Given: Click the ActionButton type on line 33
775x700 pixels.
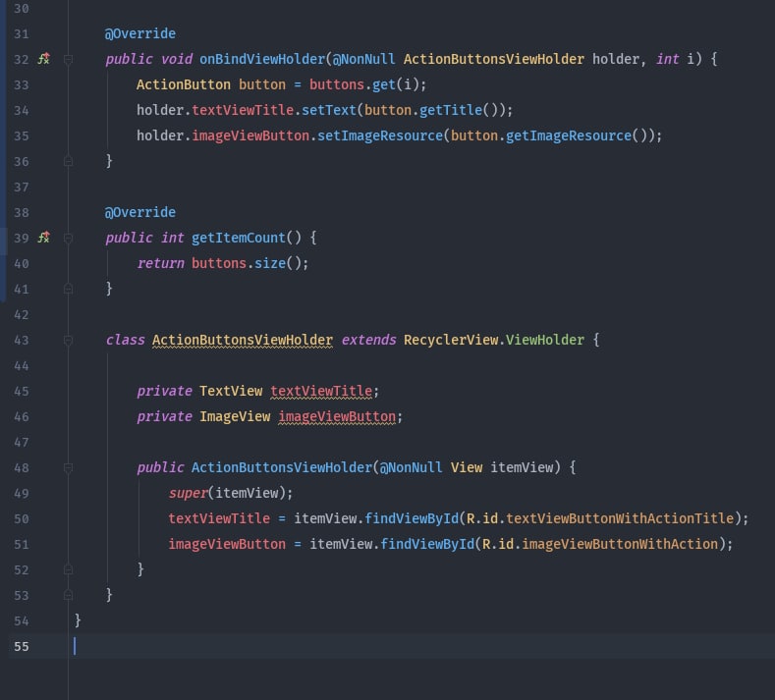Looking at the screenshot, I should tap(184, 85).
